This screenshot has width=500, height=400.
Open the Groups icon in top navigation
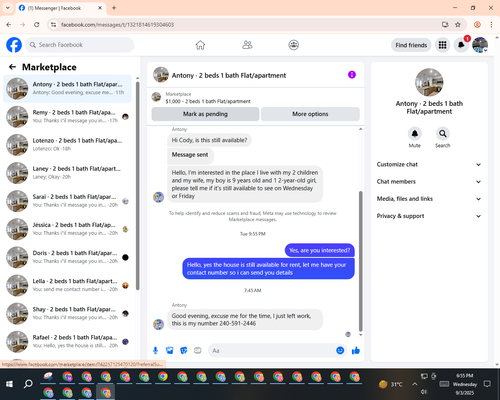(294, 45)
